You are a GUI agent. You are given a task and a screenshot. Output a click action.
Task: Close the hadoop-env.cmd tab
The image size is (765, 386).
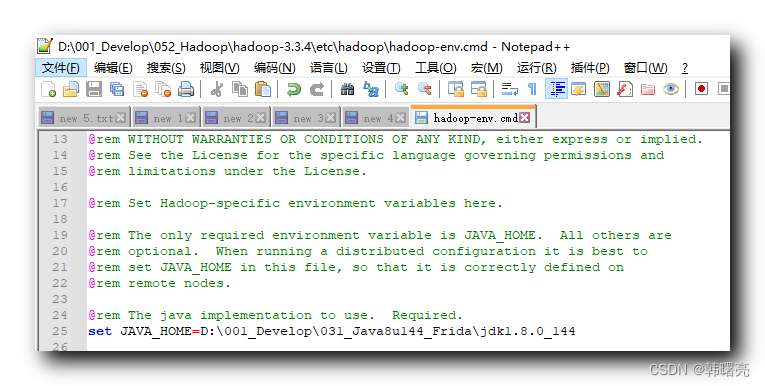524,118
